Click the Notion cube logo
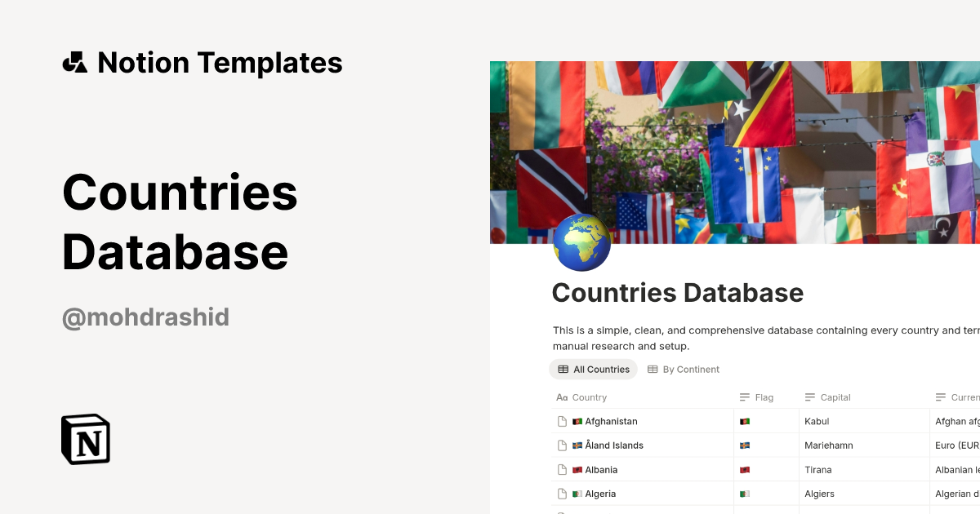Image resolution: width=980 pixels, height=514 pixels. coord(86,439)
